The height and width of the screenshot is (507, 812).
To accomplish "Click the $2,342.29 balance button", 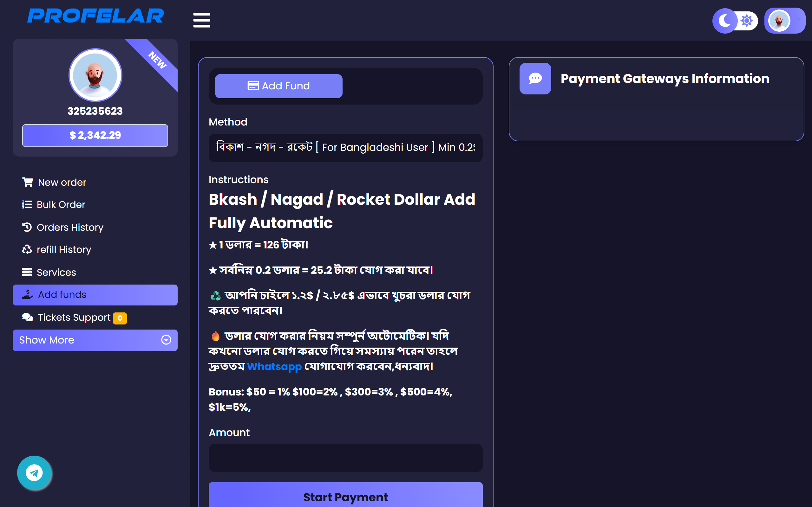I will point(95,136).
